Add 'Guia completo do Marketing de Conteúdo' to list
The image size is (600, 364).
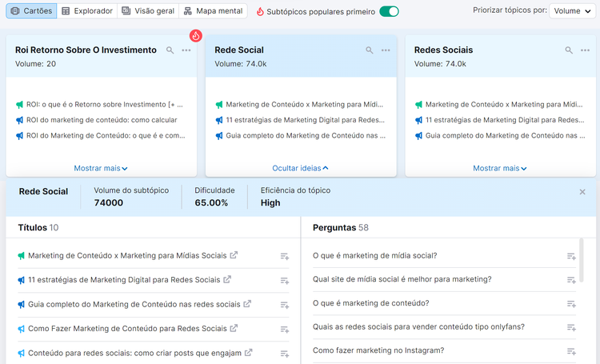284,305
